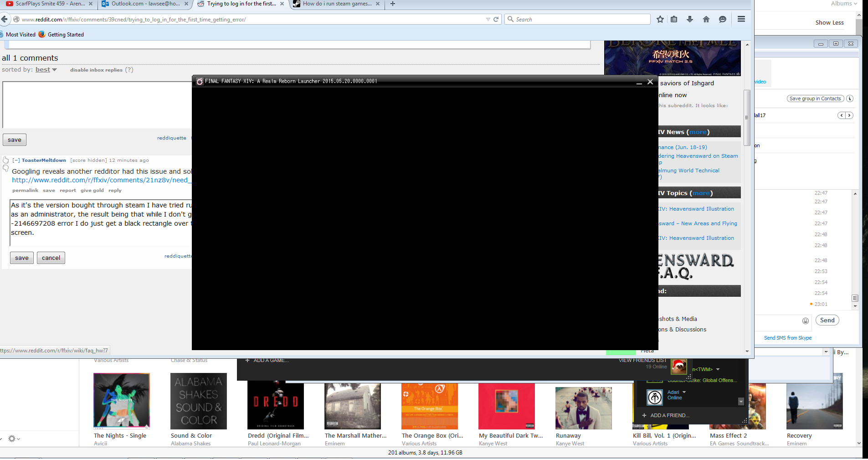Click the Skype chat history scrollbar
The image size is (868, 460).
coord(855,298)
